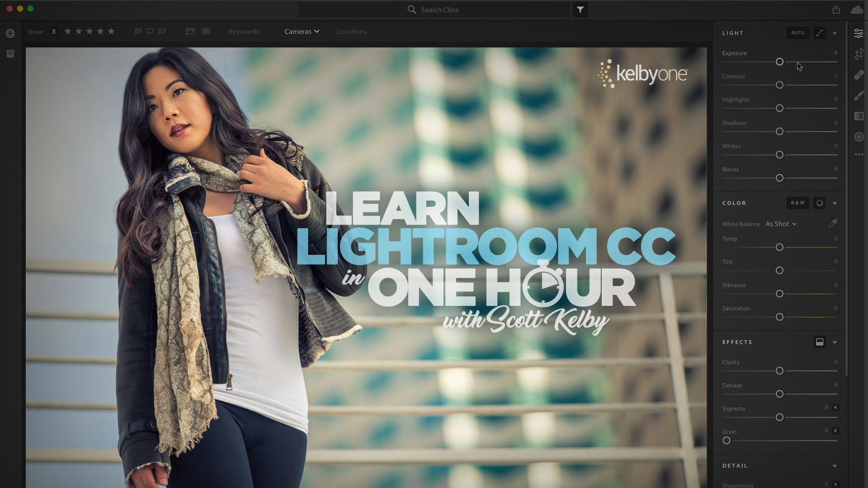Click the rating comparison operator symbol

(x=53, y=31)
